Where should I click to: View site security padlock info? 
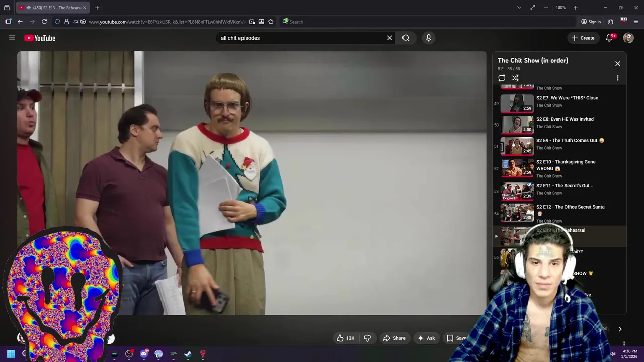pos(66,22)
